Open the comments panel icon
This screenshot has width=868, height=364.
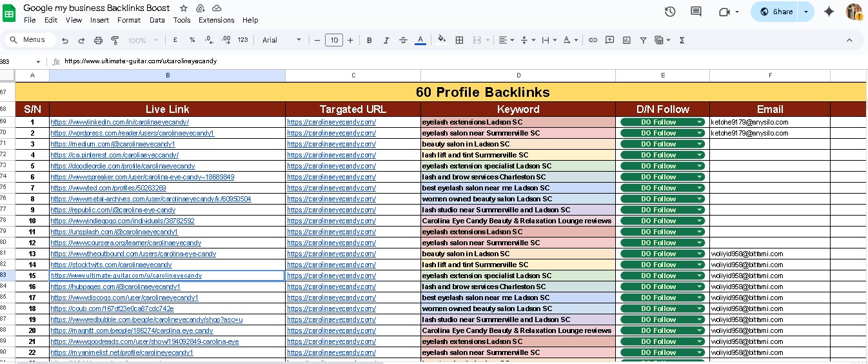coord(696,12)
